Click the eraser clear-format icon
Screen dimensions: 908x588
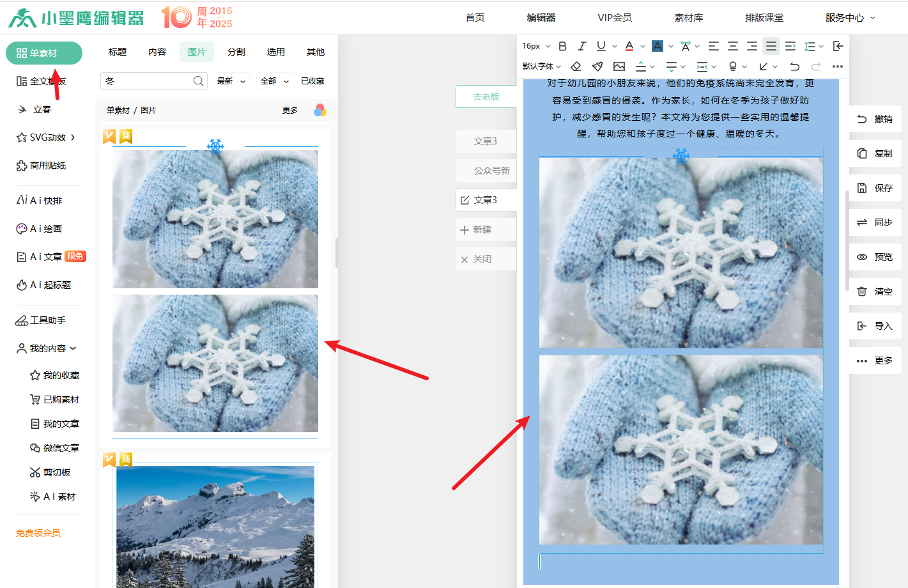coord(576,66)
